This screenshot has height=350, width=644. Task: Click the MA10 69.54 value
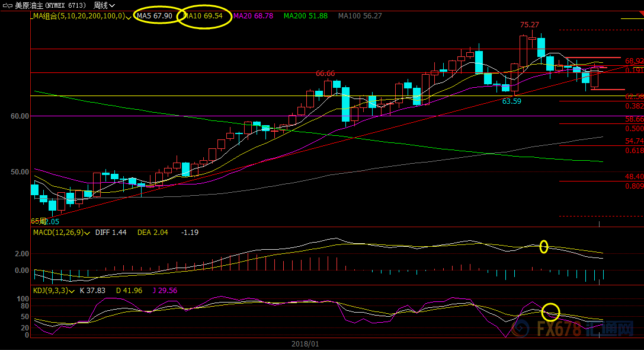203,16
